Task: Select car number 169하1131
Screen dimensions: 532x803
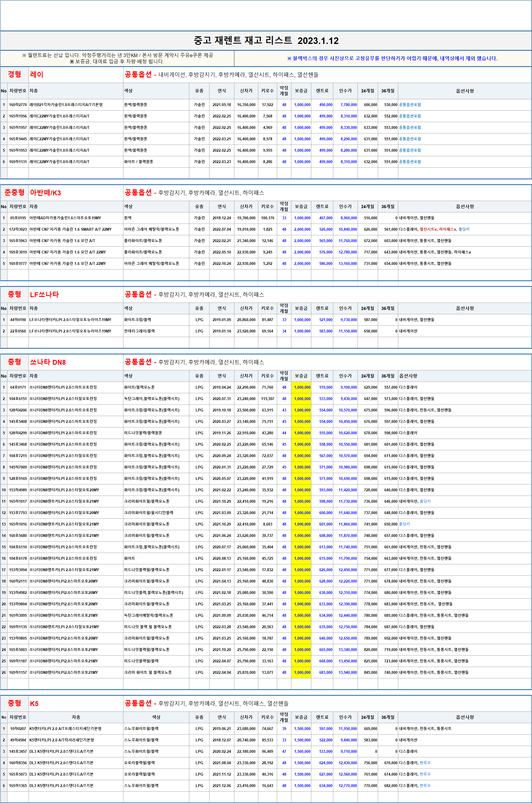Action: [x=18, y=162]
